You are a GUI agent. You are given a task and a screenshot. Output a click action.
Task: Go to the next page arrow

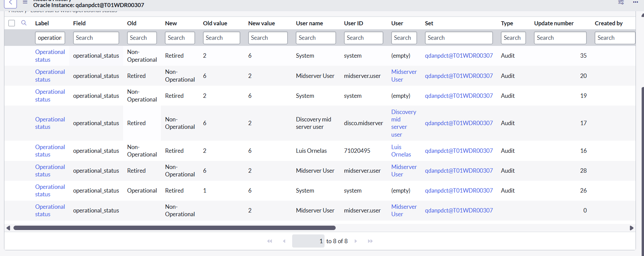coord(356,241)
